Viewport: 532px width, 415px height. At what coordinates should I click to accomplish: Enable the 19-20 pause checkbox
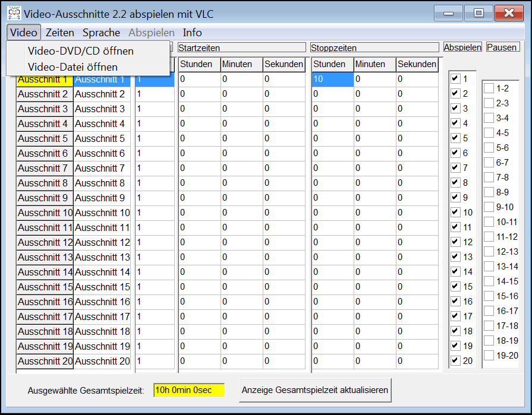489,356
